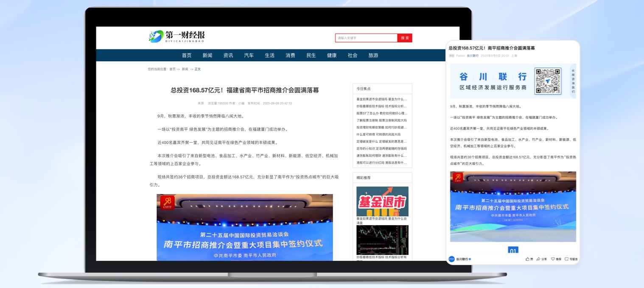Click the thumbs-up 赞 like icon

click(x=527, y=259)
